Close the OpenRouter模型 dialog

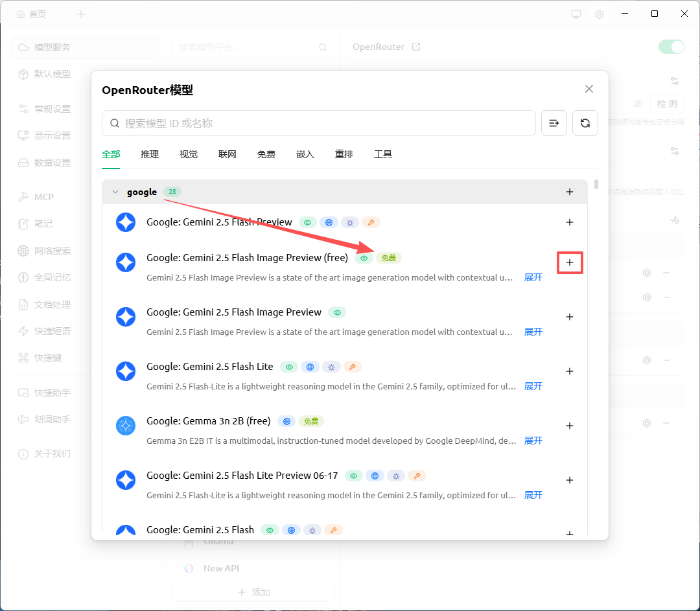[589, 89]
